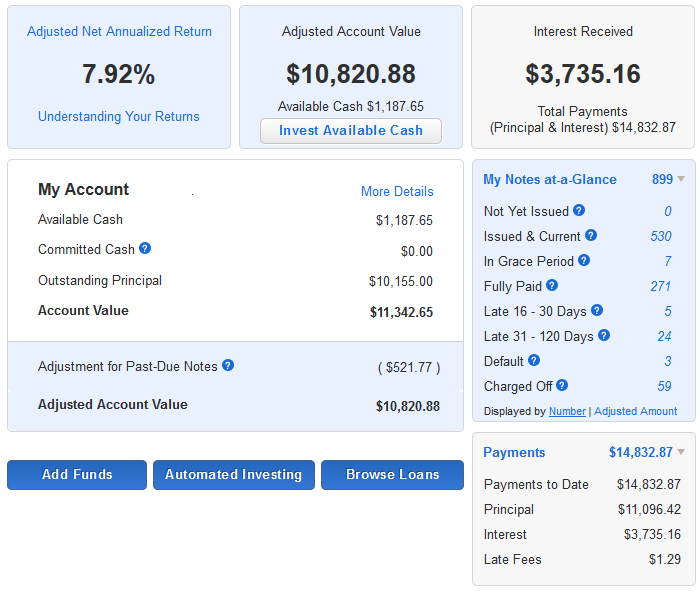This screenshot has width=700, height=600.
Task: Open the Payments heading link
Action: pos(514,452)
